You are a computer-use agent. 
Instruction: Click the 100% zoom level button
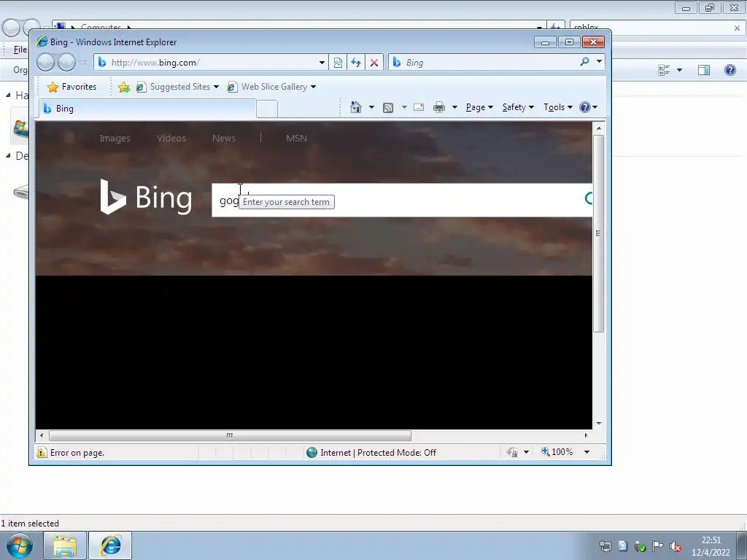point(557,452)
